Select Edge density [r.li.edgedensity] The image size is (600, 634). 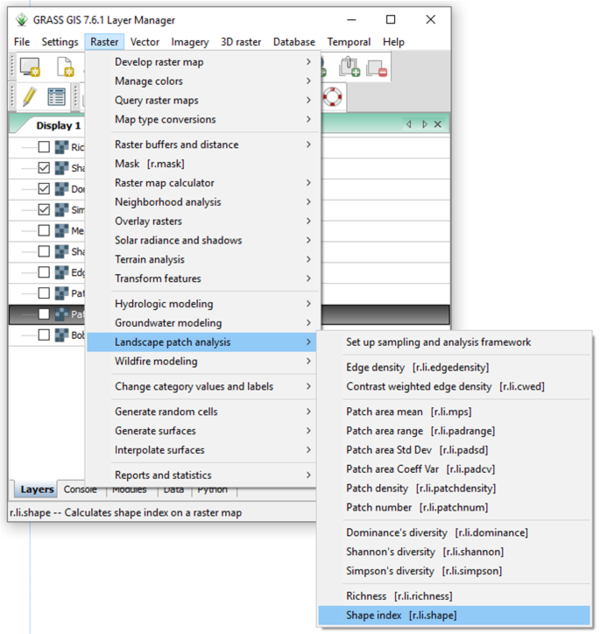click(454, 367)
